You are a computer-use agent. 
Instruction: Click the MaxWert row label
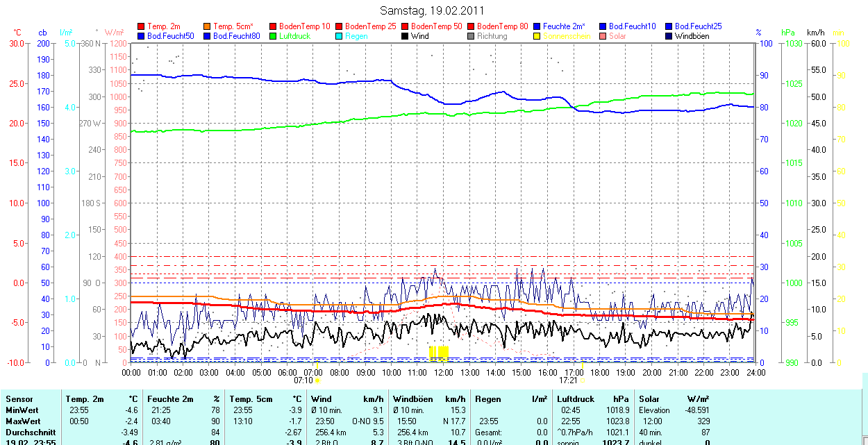22,421
